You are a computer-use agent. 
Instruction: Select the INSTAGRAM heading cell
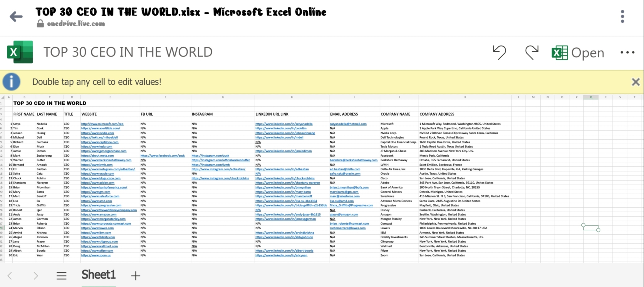tap(202, 114)
